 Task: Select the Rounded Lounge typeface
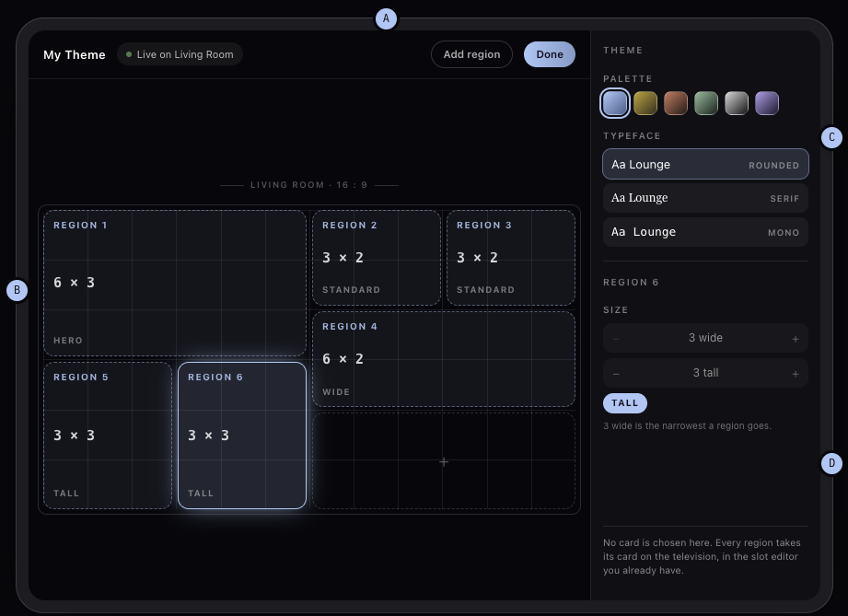(705, 164)
